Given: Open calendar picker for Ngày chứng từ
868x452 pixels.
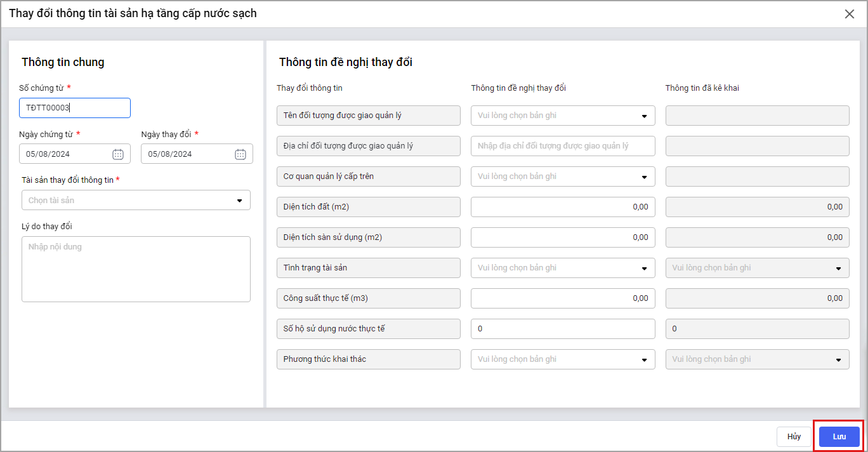Looking at the screenshot, I should click(118, 154).
